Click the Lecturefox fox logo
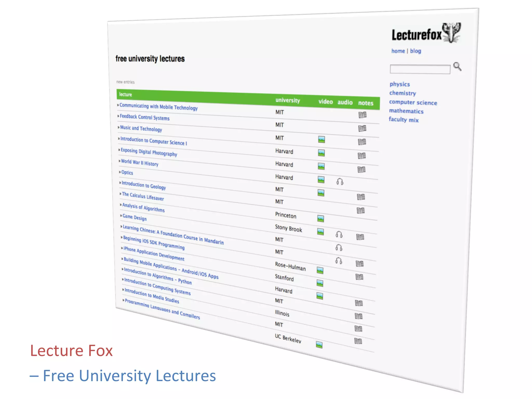532x399 pixels. (452, 33)
